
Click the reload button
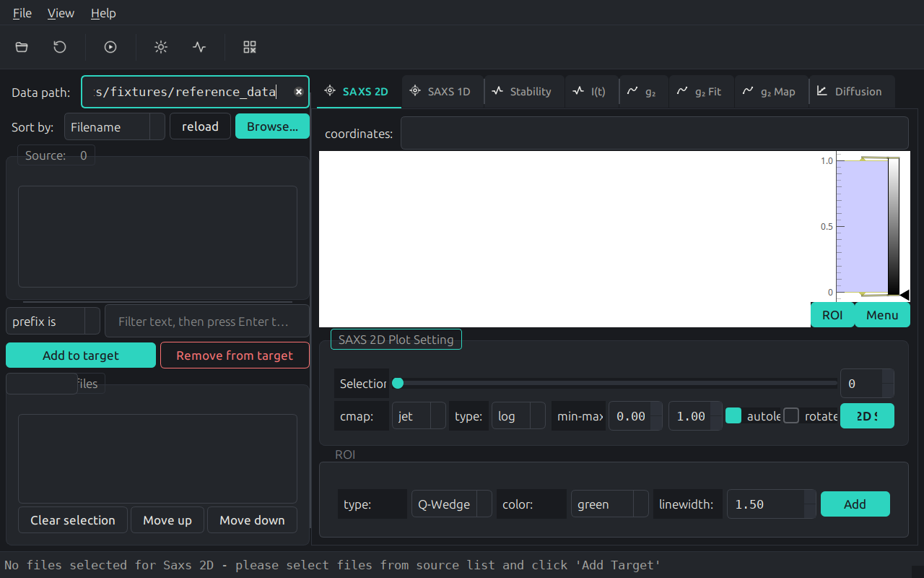tap(200, 126)
